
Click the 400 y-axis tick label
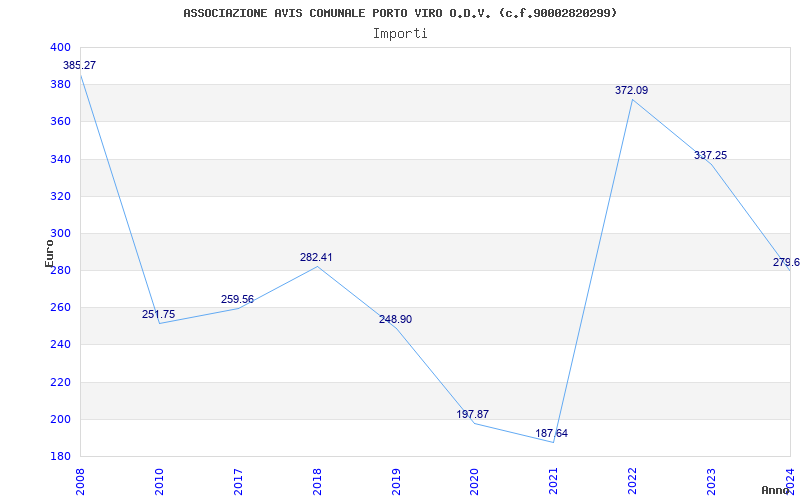(60, 47)
